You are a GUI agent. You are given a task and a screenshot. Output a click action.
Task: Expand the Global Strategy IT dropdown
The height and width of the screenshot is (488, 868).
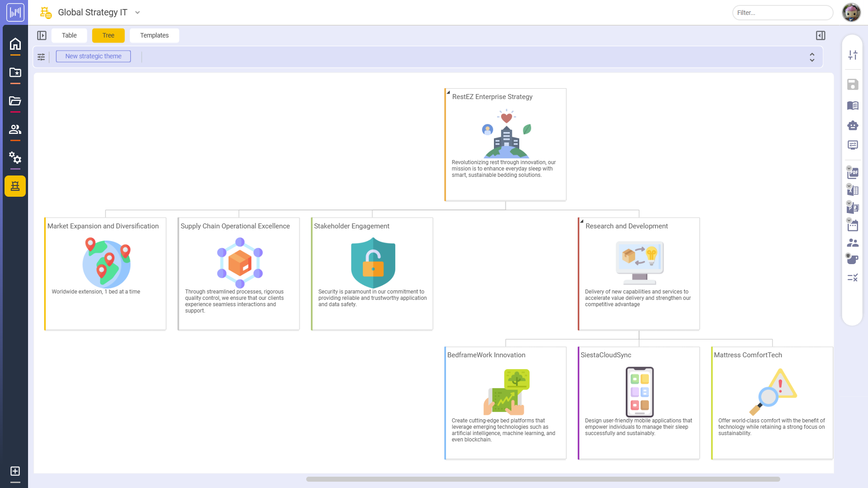pyautogui.click(x=138, y=13)
